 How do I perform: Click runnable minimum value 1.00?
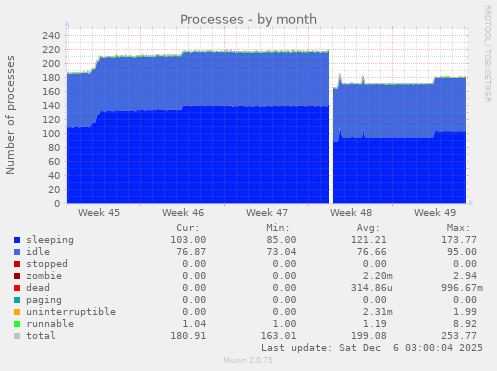pyautogui.click(x=284, y=324)
